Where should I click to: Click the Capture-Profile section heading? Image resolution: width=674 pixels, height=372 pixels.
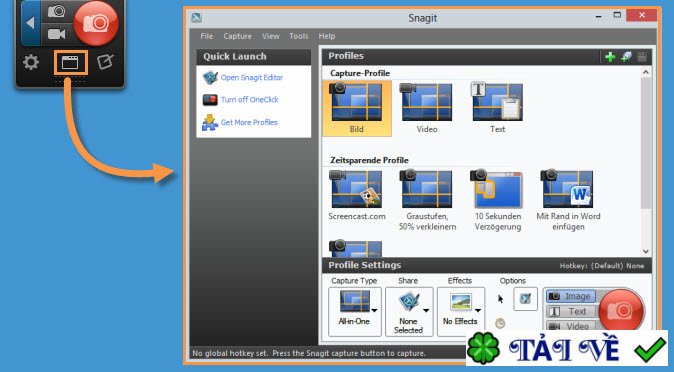click(x=360, y=73)
